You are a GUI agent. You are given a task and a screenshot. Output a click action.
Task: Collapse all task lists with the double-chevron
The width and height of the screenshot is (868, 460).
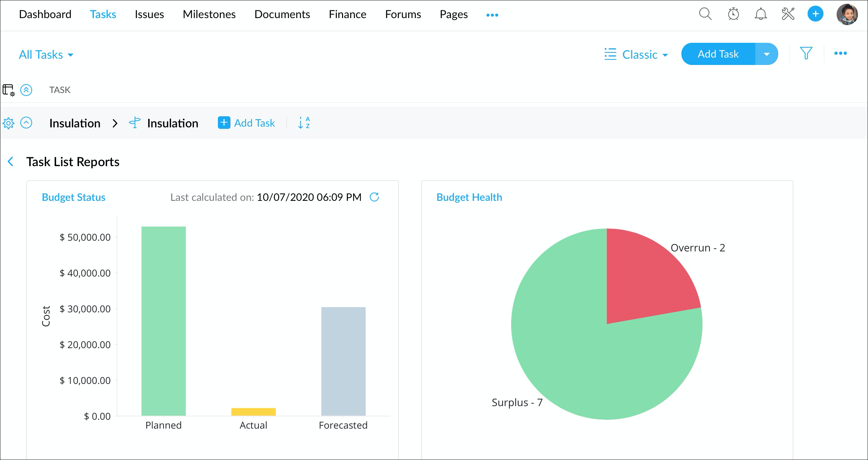tap(26, 90)
